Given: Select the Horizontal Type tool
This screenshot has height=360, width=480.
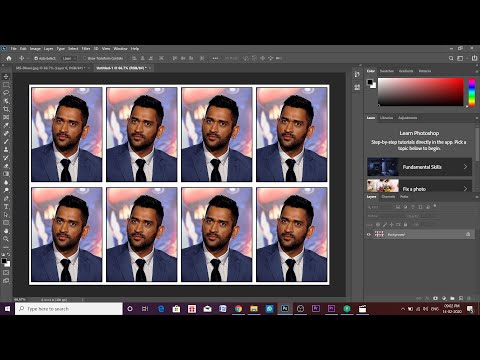Looking at the screenshot, I should pyautogui.click(x=6, y=207).
